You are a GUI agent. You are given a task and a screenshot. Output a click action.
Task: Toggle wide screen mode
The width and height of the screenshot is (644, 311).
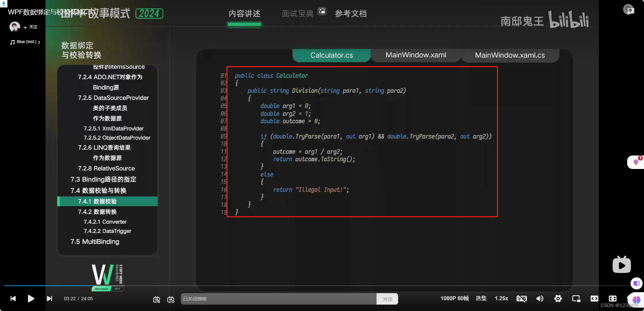pos(594,299)
